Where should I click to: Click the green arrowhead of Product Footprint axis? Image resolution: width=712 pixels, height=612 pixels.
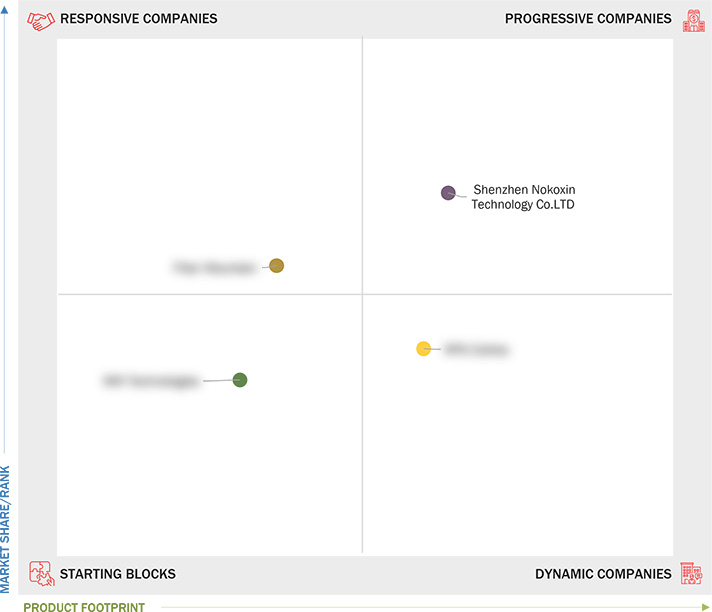(x=705, y=607)
